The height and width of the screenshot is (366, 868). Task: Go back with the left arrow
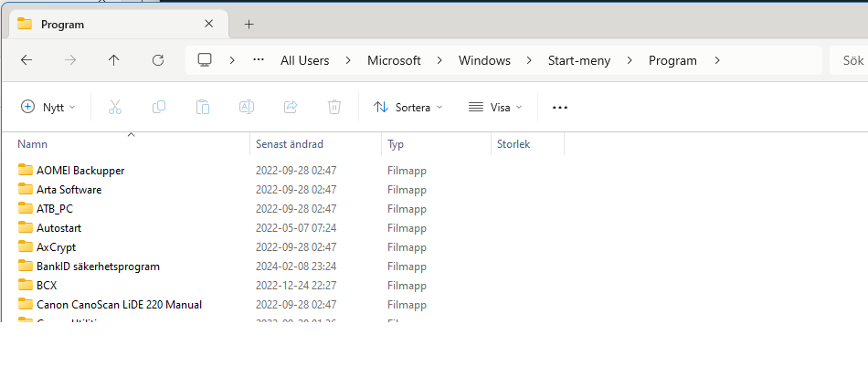coord(26,61)
